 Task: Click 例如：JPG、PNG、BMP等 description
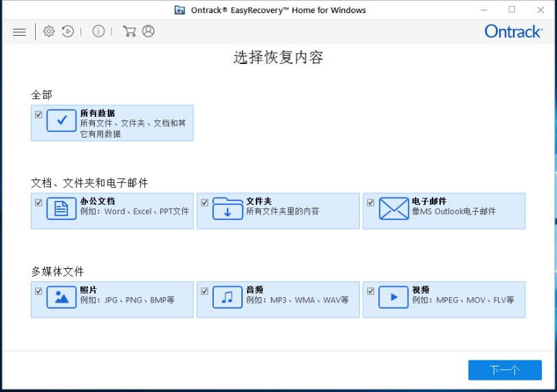[x=127, y=300]
